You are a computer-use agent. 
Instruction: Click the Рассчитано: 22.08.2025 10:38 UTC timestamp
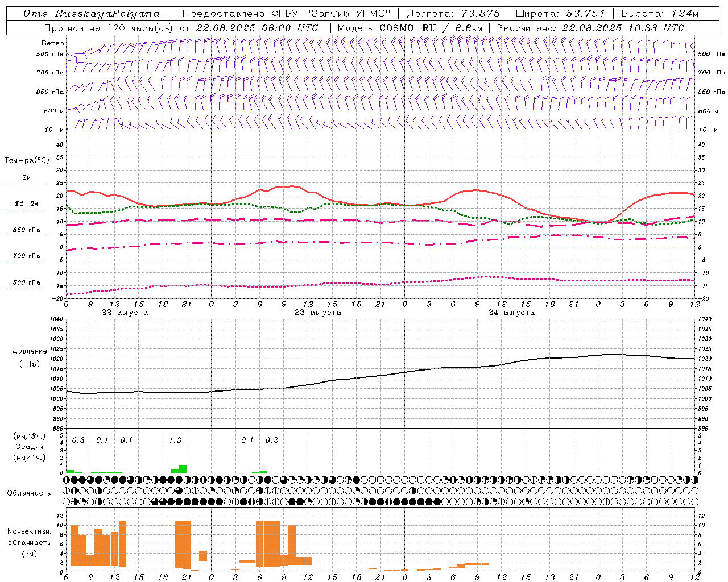click(x=590, y=28)
